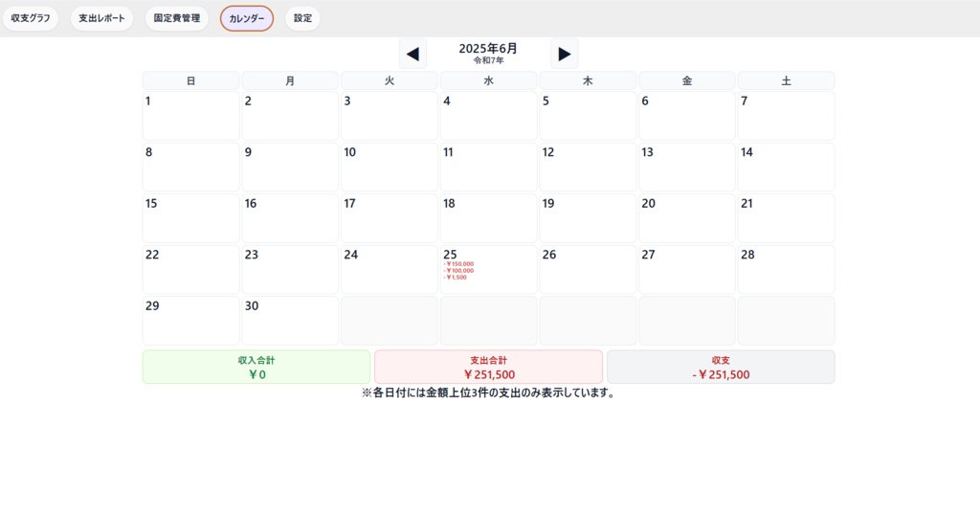Click the 支出合計 summary box
Image resolution: width=980 pixels, height=516 pixels.
[489, 368]
